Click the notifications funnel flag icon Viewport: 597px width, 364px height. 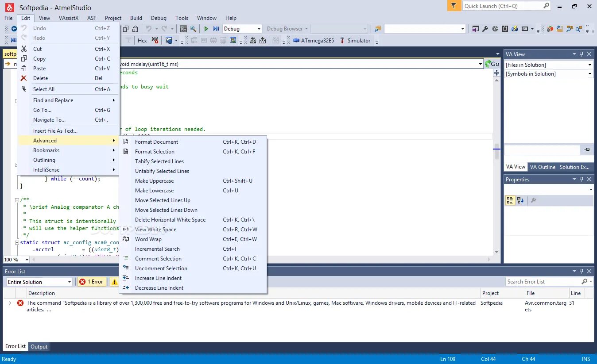pos(454,6)
